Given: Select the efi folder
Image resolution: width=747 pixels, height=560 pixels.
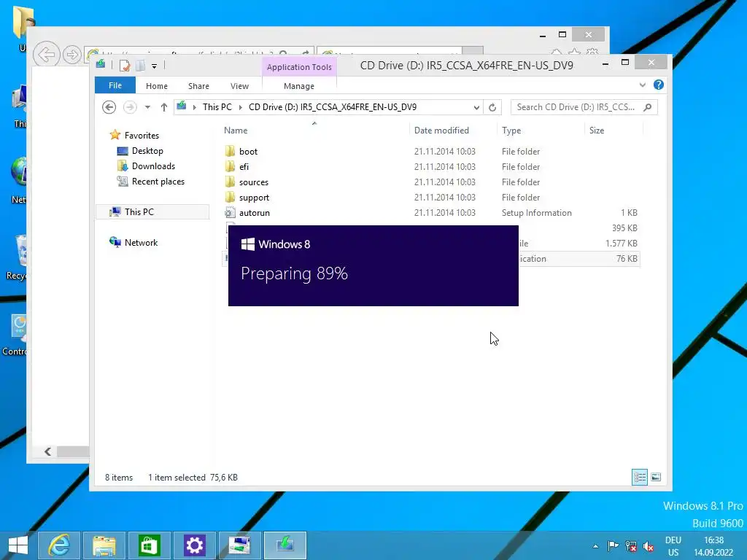Looking at the screenshot, I should (244, 167).
